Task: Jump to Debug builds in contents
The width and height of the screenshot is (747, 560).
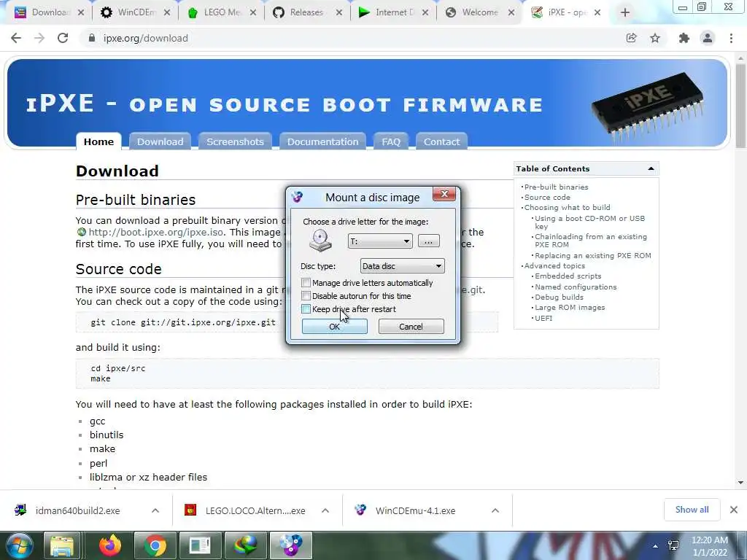Action: 559,297
